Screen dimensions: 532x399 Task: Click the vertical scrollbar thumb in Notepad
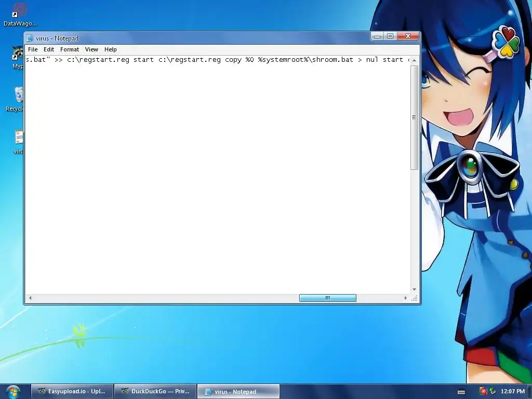414,117
